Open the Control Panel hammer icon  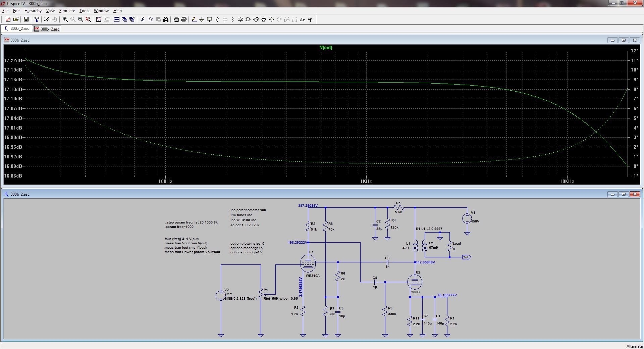click(x=37, y=19)
